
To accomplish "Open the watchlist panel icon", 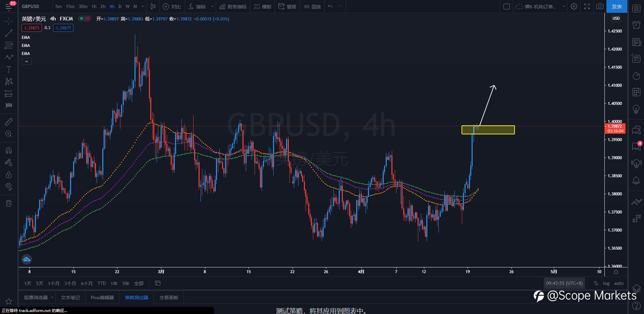I will coord(636,9).
